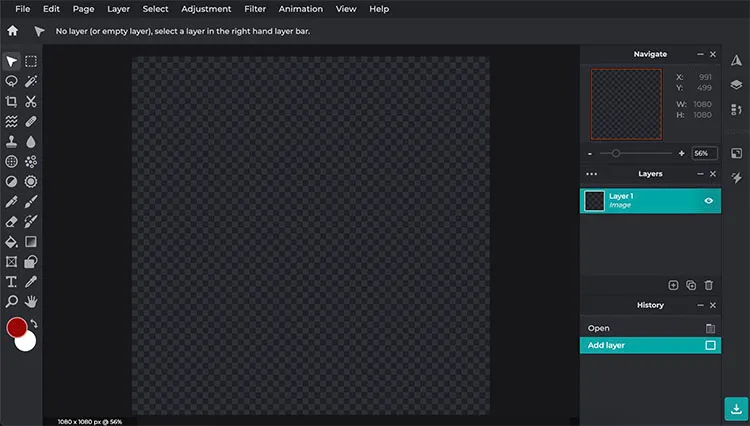Click the download save button
Screen dimensions: 750x426
737,409
